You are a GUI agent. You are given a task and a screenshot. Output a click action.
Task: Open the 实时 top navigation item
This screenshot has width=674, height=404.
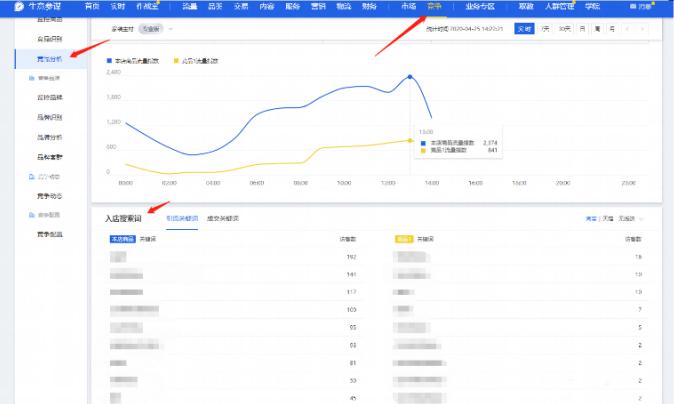tap(117, 6)
